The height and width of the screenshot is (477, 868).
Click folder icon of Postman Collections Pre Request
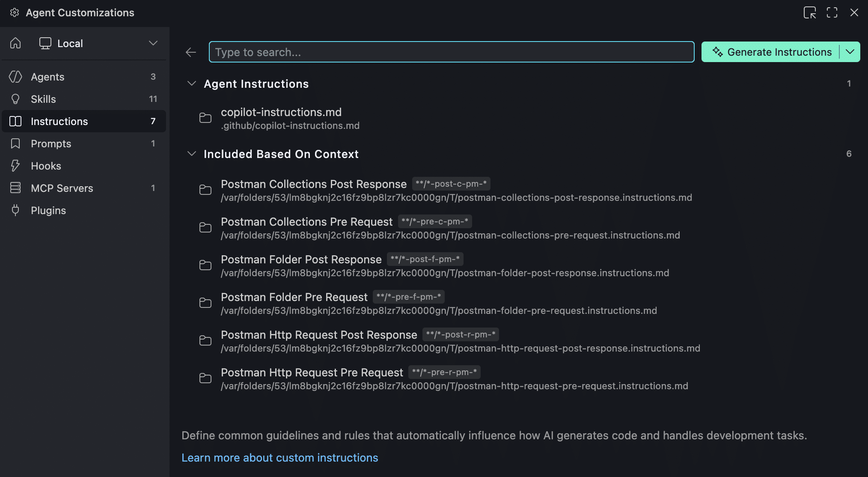pyautogui.click(x=205, y=227)
